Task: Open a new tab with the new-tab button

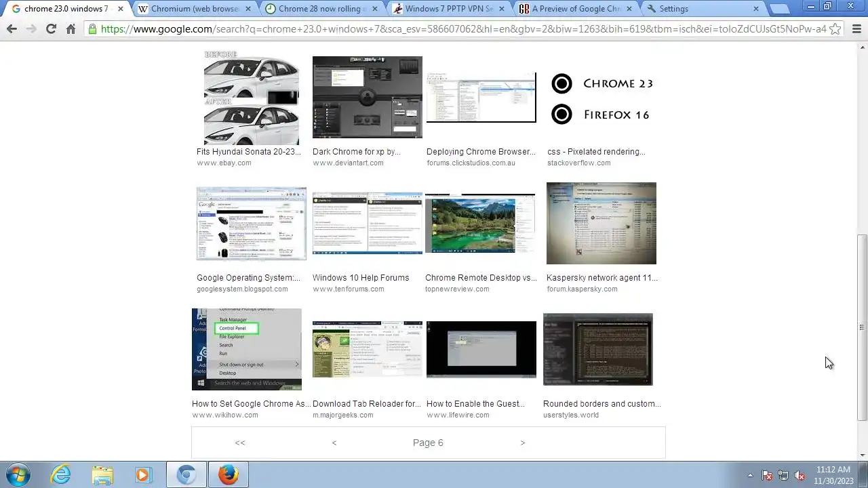Action: [x=780, y=9]
